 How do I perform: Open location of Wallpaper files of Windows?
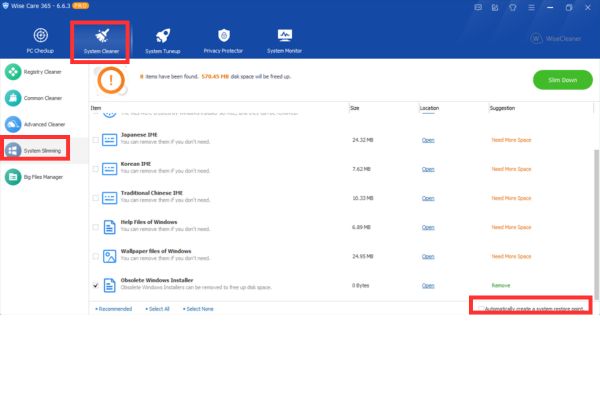pyautogui.click(x=428, y=256)
